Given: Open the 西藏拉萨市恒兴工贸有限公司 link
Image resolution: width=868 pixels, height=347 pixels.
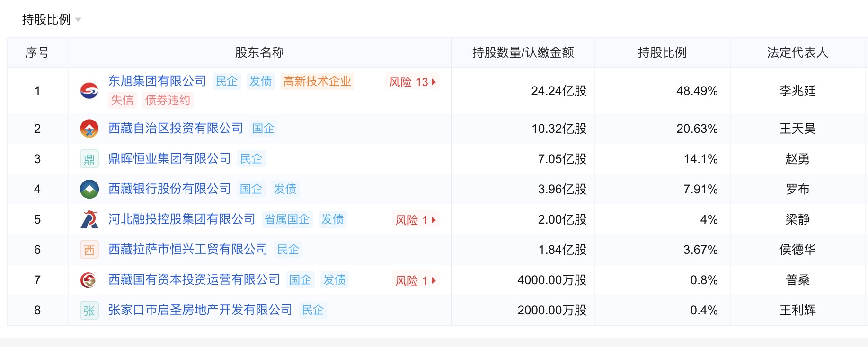Looking at the screenshot, I should pos(188,250).
